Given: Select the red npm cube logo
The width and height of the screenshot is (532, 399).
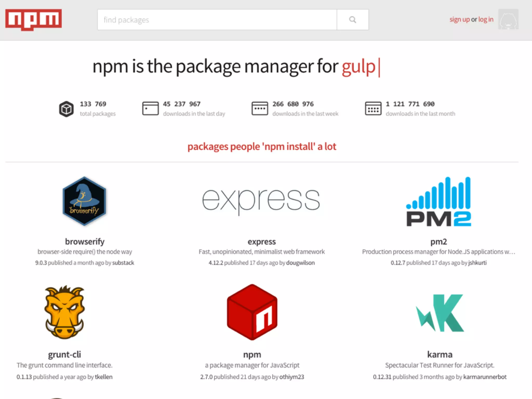Looking at the screenshot, I should (x=252, y=312).
